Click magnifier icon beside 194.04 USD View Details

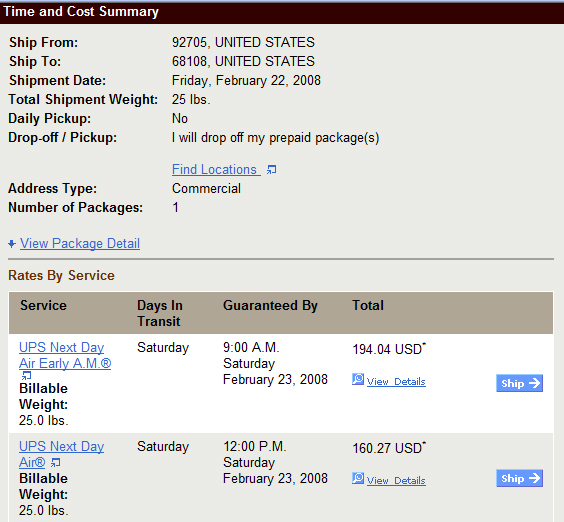(x=358, y=379)
